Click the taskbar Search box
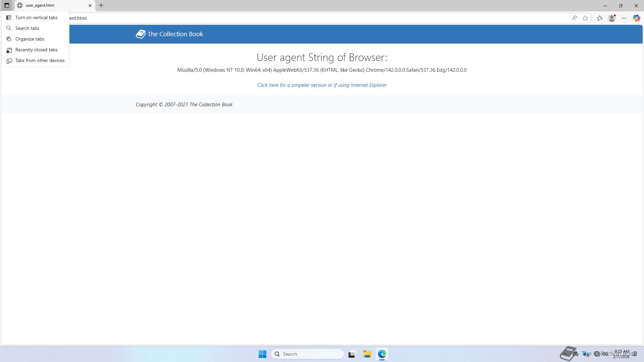The width and height of the screenshot is (644, 362). (x=307, y=354)
